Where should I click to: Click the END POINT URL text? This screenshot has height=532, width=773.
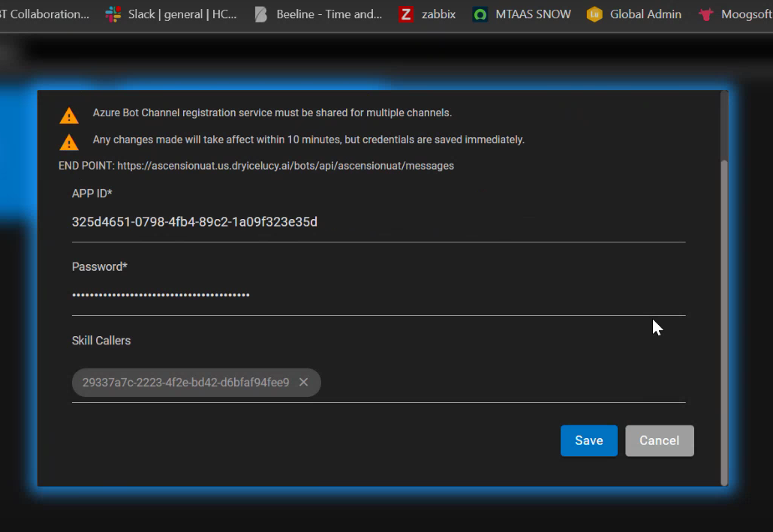pos(285,166)
